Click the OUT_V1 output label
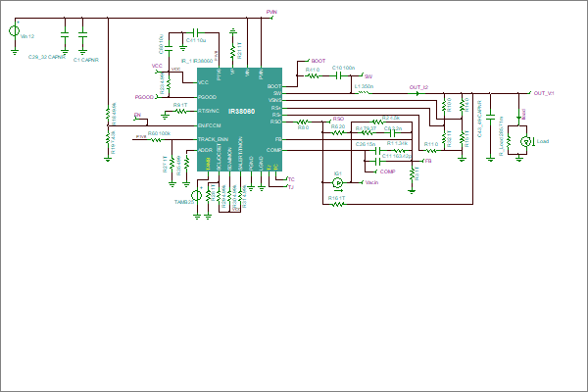Screen dimensions: 588x392 (x=543, y=93)
